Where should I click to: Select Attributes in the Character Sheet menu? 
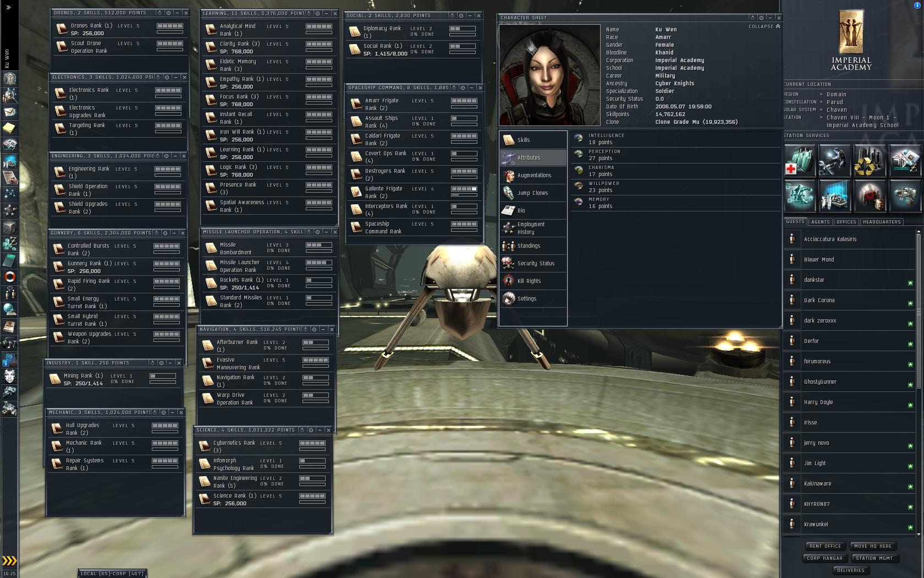point(533,157)
